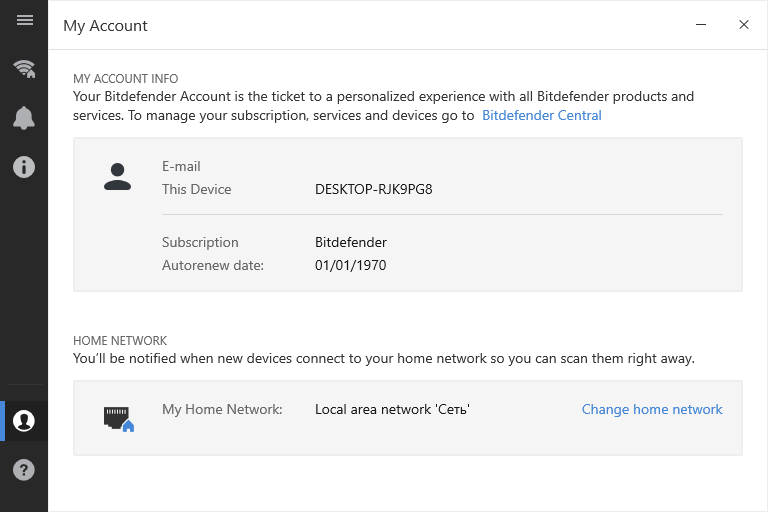Close the My Account window

(x=744, y=25)
